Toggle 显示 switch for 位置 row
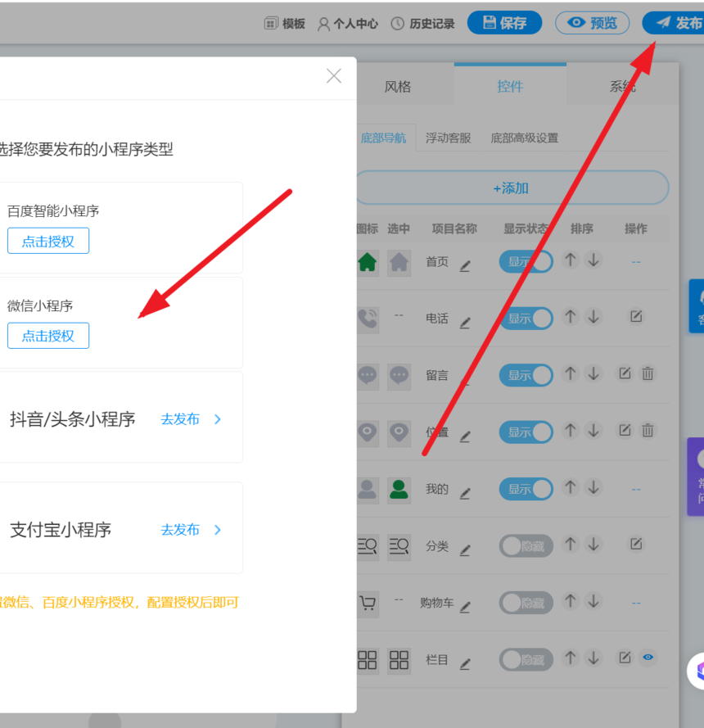This screenshot has width=704, height=728. pos(526,432)
